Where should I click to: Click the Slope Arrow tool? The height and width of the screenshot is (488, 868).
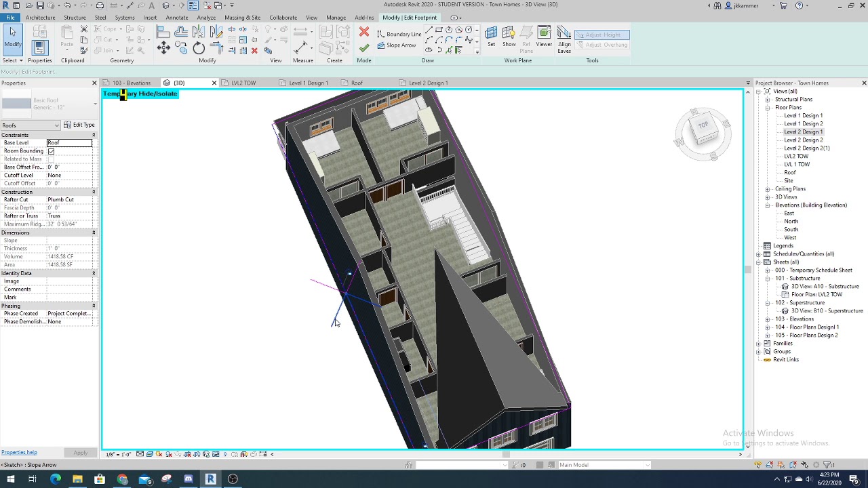397,45
